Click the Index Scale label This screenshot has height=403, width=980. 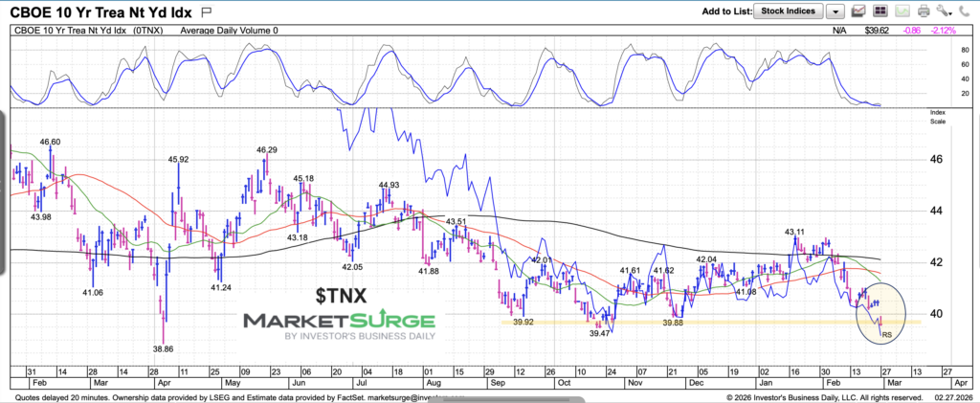[938, 116]
